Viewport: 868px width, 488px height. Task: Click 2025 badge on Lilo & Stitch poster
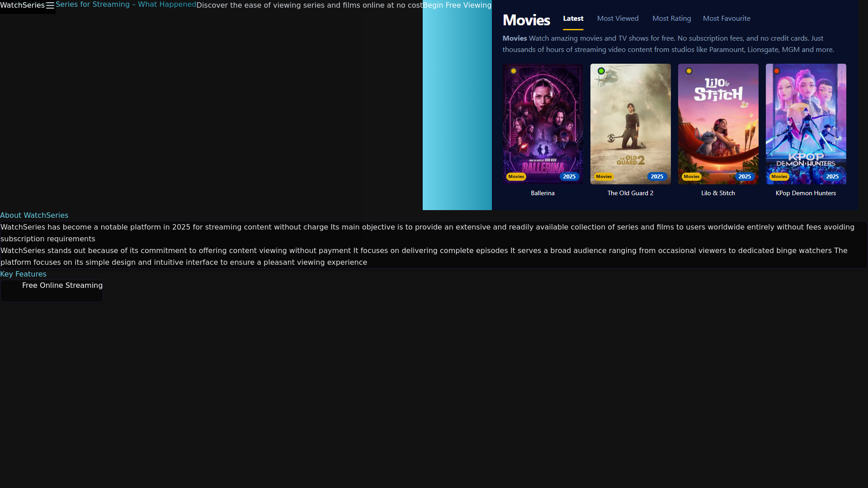tap(745, 177)
